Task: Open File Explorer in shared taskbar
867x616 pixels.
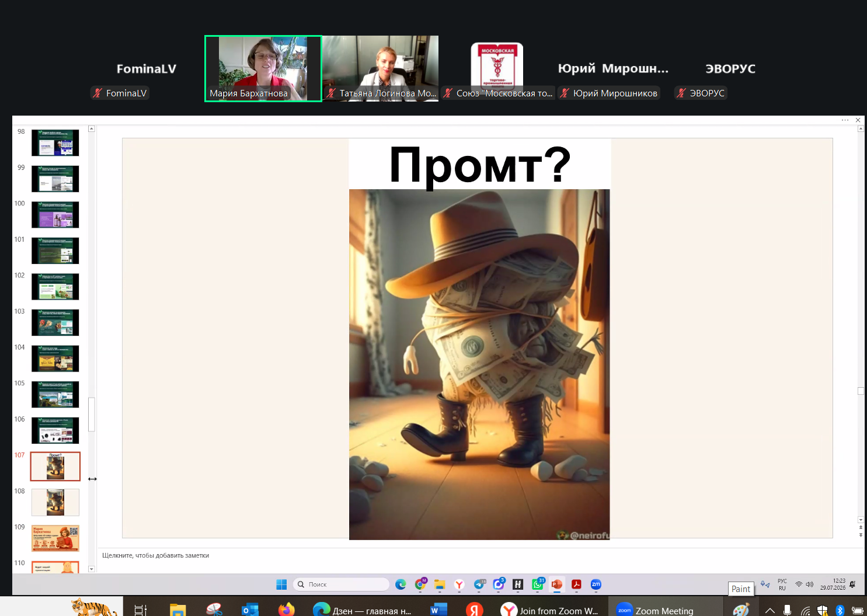Action: 440,584
